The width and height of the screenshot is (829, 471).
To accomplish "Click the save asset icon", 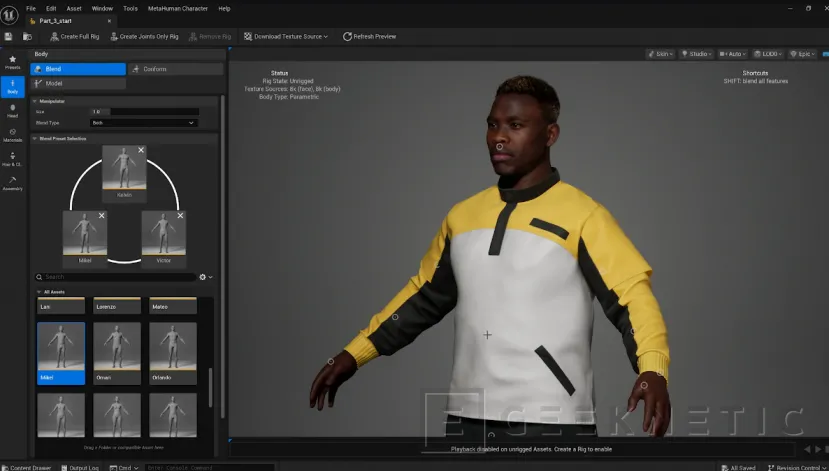I will [x=8, y=36].
